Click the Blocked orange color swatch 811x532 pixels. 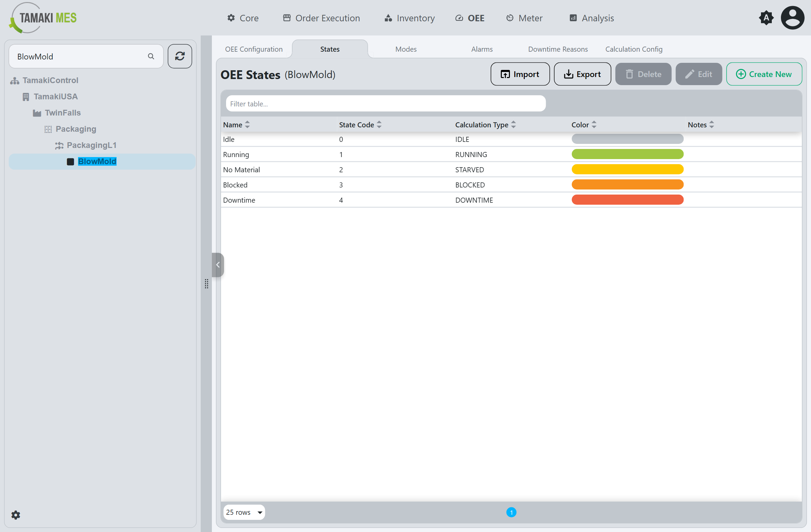627,185
